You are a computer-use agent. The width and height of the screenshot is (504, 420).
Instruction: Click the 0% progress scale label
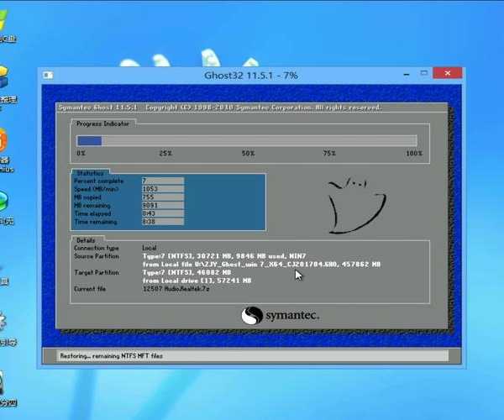[81, 153]
